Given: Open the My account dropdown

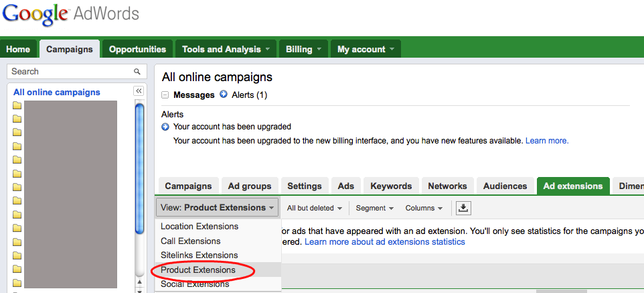Looking at the screenshot, I should coord(366,49).
